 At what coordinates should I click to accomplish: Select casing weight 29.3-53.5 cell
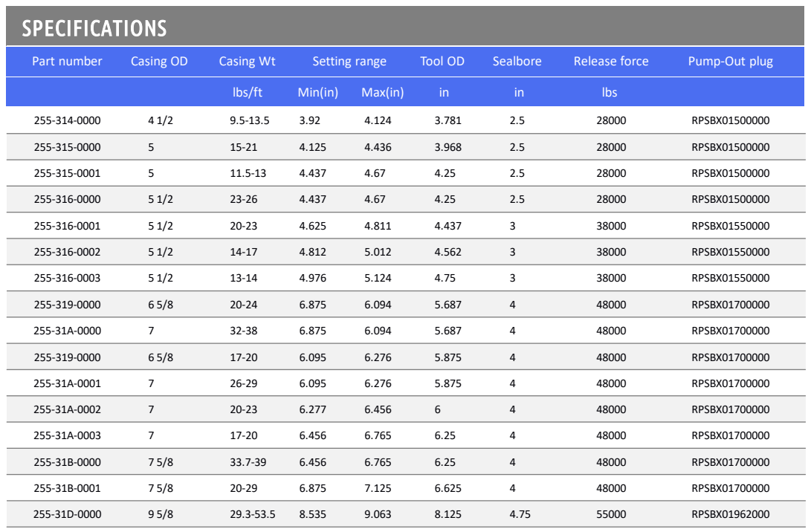tap(253, 514)
